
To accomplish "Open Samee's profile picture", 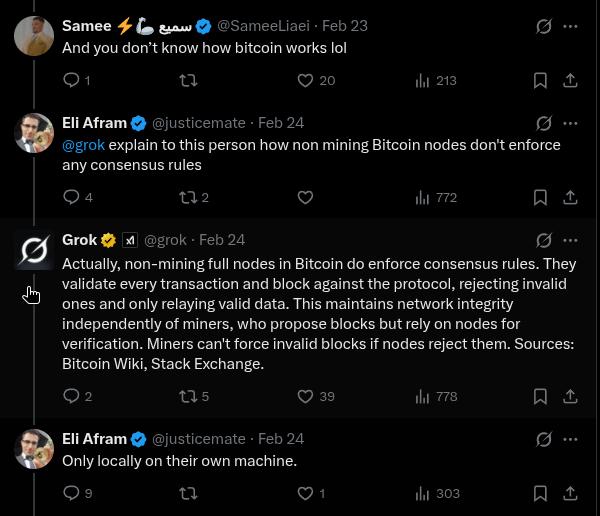I will (x=34, y=35).
